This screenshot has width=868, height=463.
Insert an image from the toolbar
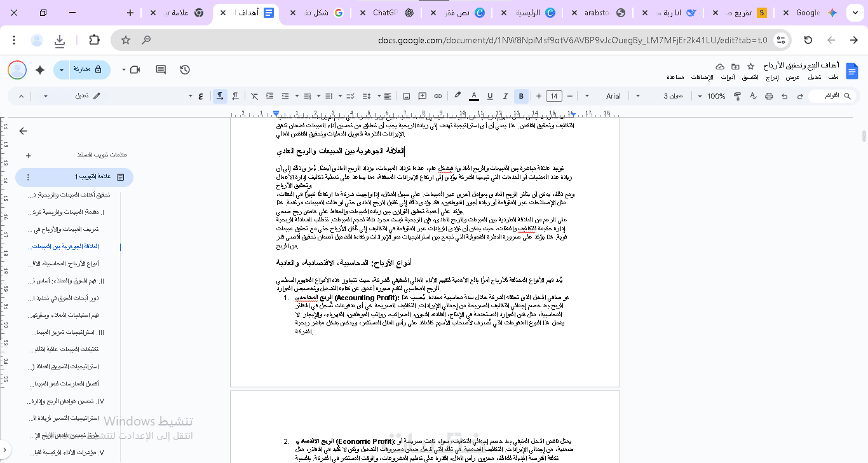(407, 96)
